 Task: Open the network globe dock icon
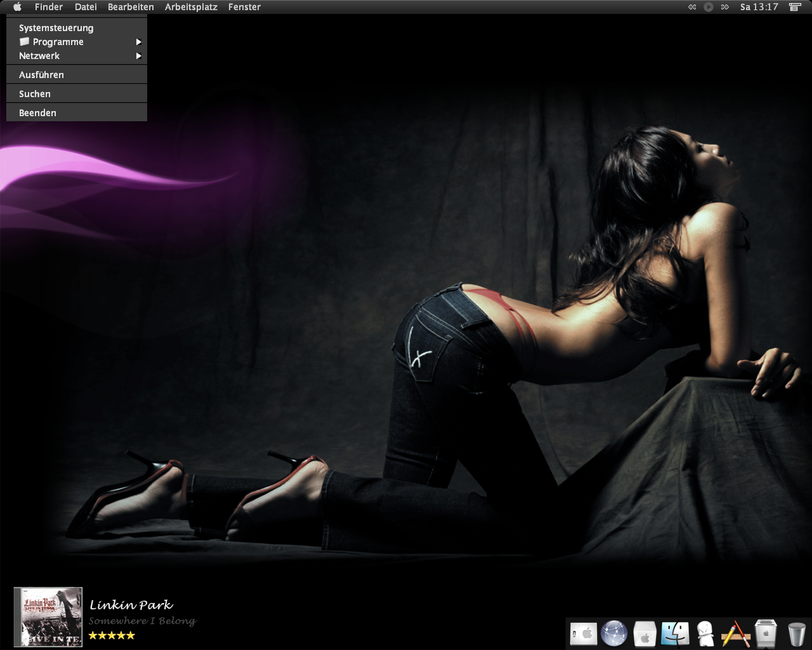coord(614,633)
